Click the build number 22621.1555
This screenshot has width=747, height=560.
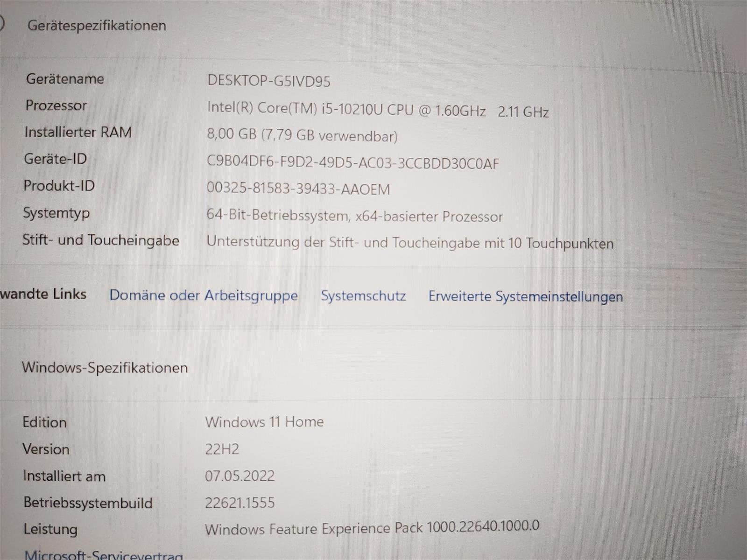(240, 503)
